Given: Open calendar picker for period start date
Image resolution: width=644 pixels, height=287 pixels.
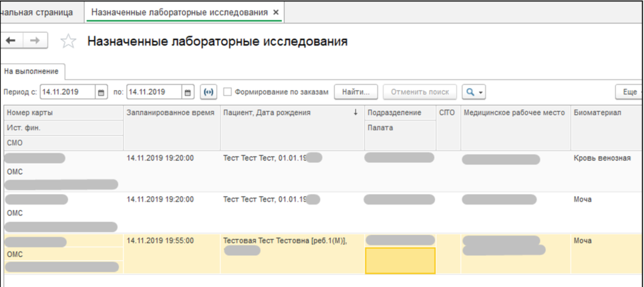Looking at the screenshot, I should click(101, 92).
